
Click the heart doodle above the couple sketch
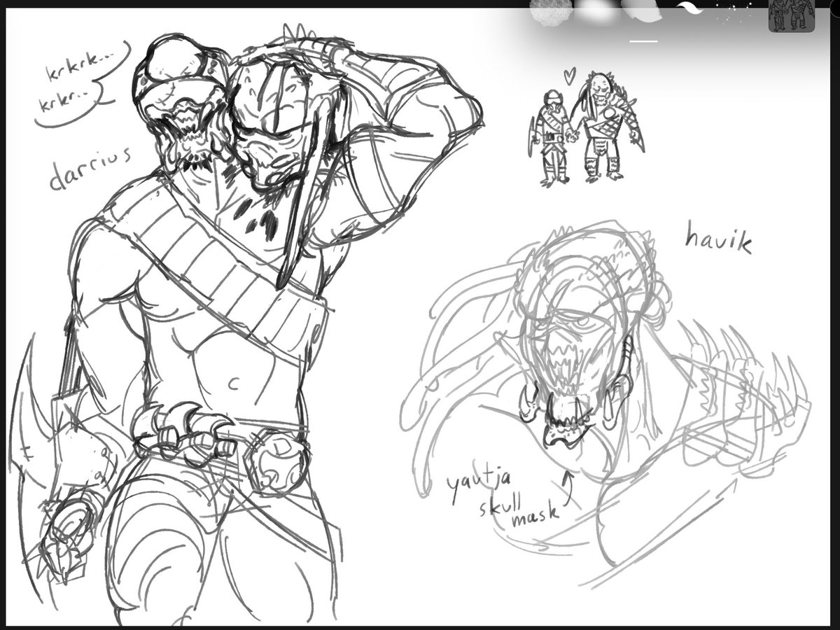[x=568, y=75]
